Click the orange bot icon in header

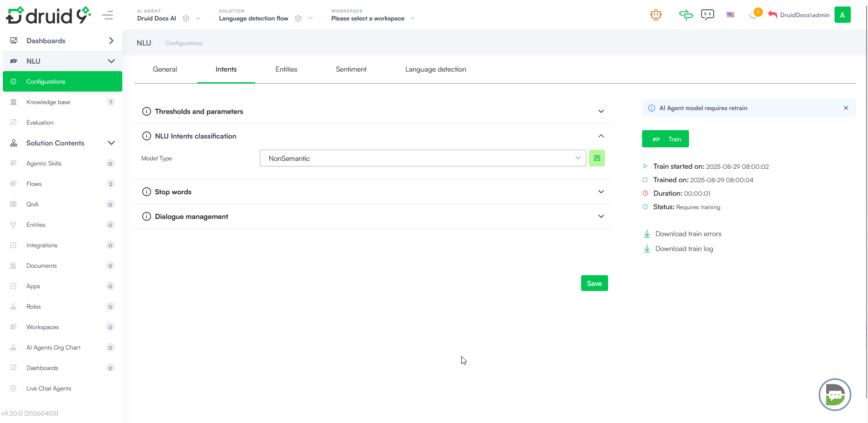coord(656,15)
